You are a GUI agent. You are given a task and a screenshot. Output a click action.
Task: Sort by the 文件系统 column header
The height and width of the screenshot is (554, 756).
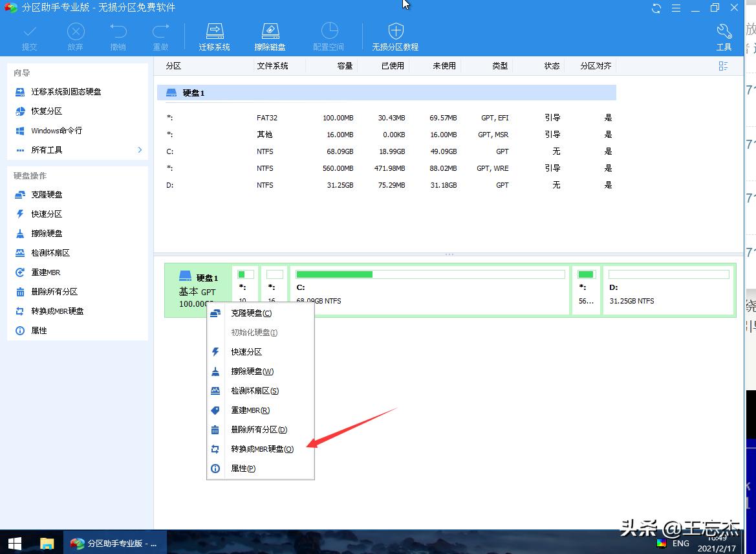(x=272, y=66)
